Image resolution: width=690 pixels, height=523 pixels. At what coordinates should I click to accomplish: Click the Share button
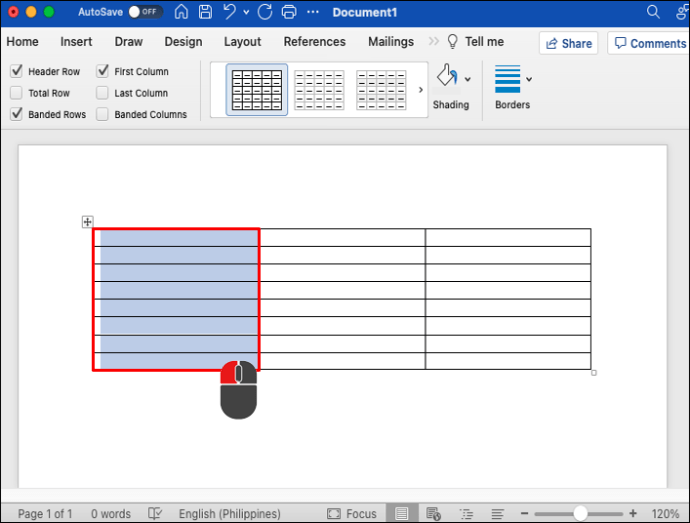click(568, 43)
